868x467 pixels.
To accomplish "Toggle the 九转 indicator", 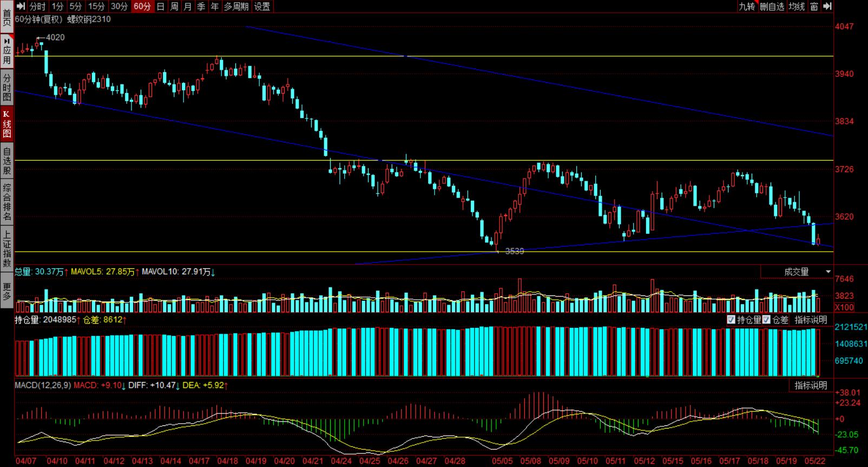I will [747, 6].
